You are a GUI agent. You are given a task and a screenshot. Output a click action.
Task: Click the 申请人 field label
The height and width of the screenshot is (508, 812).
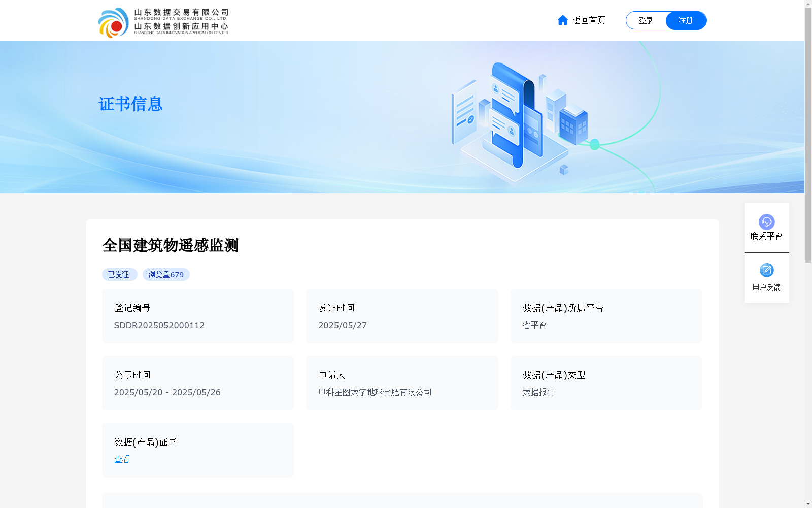point(332,375)
